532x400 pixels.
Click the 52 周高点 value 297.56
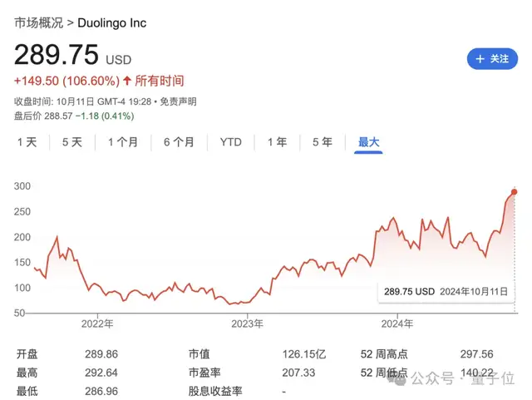click(x=477, y=353)
